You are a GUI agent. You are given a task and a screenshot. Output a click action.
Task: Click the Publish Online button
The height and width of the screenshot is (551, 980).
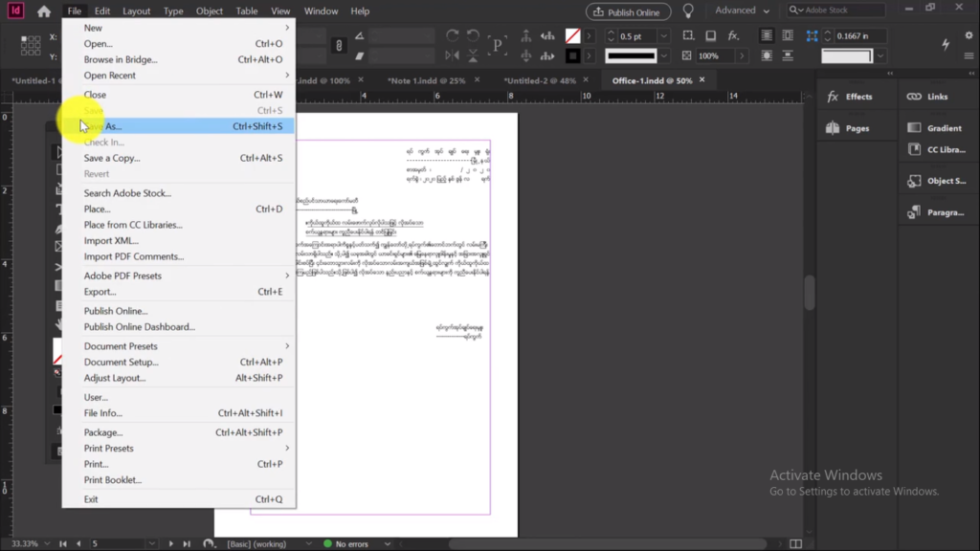[628, 11]
